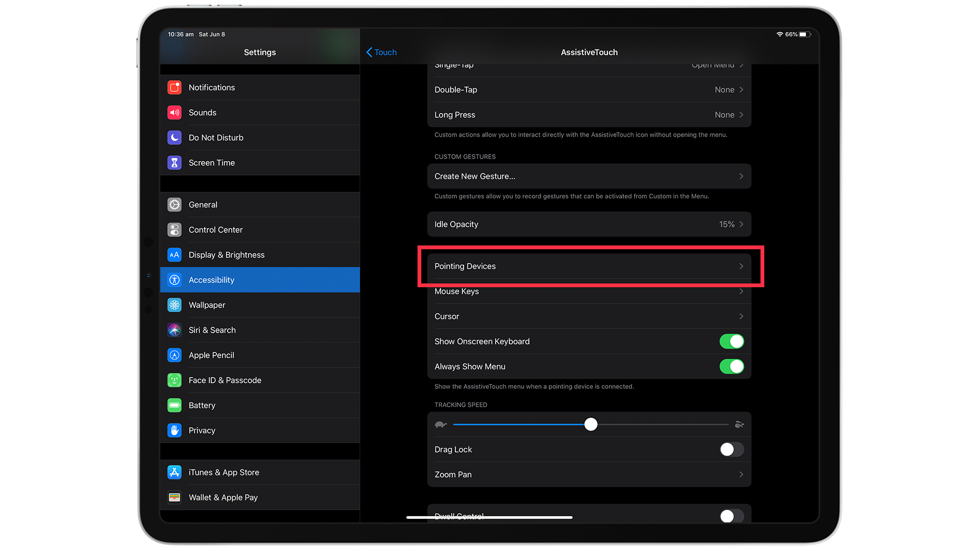Tap the General gear icon
The height and width of the screenshot is (551, 980).
(175, 205)
